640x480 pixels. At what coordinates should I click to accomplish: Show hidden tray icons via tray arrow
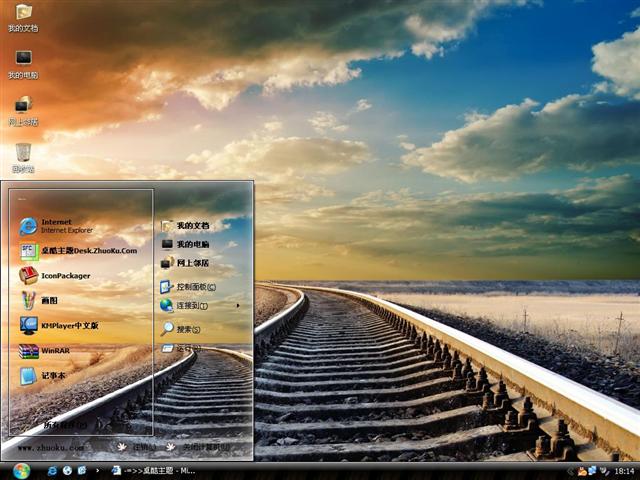click(x=570, y=470)
